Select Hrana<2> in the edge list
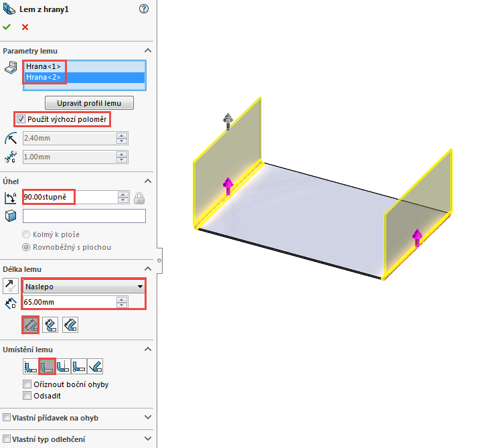This screenshot has height=448, width=502. click(x=84, y=77)
